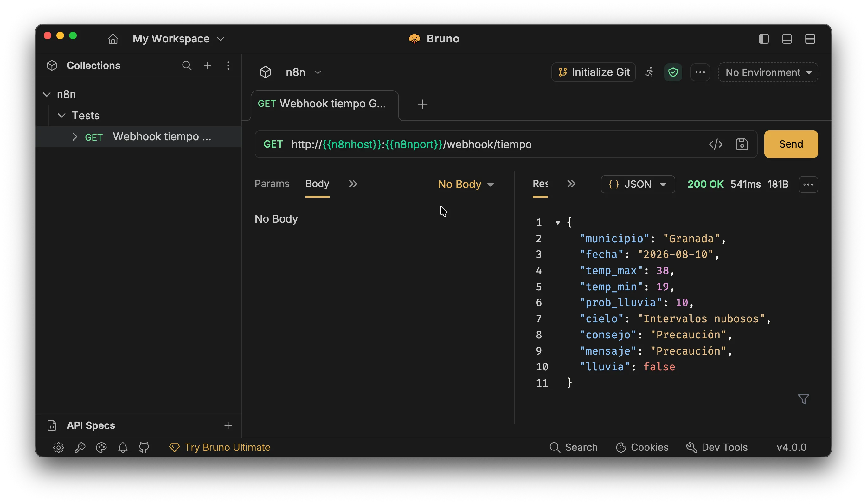Click Initialize Git button
This screenshot has height=504, width=867.
(x=594, y=72)
